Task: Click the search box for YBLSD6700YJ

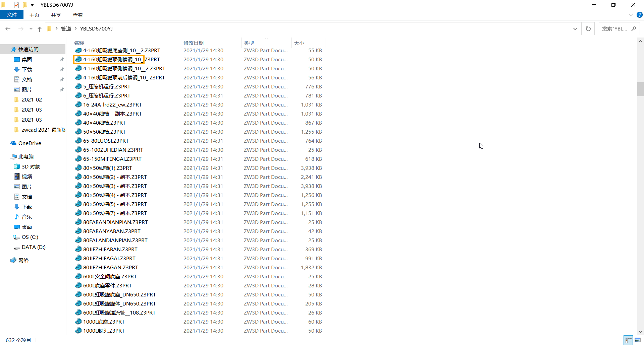Action: coord(619,29)
